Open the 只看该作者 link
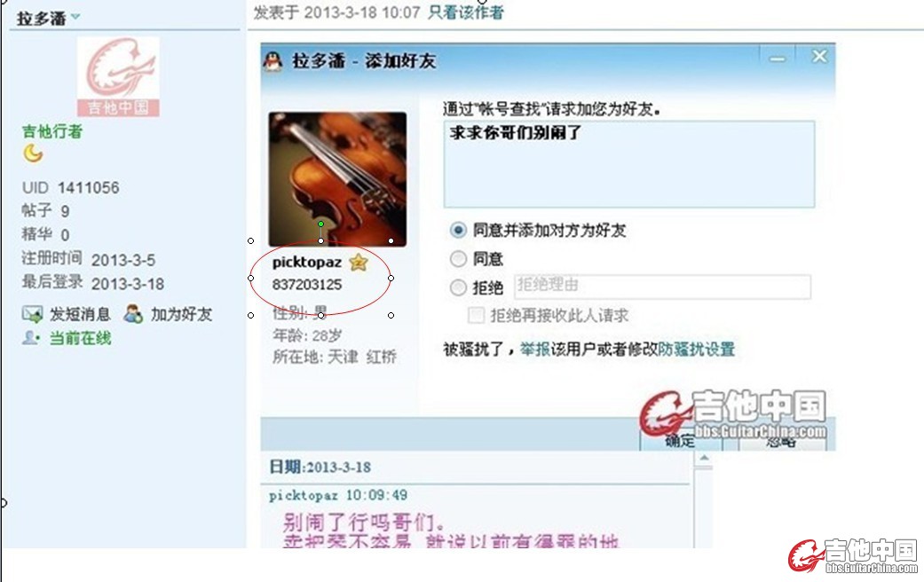 [x=465, y=12]
